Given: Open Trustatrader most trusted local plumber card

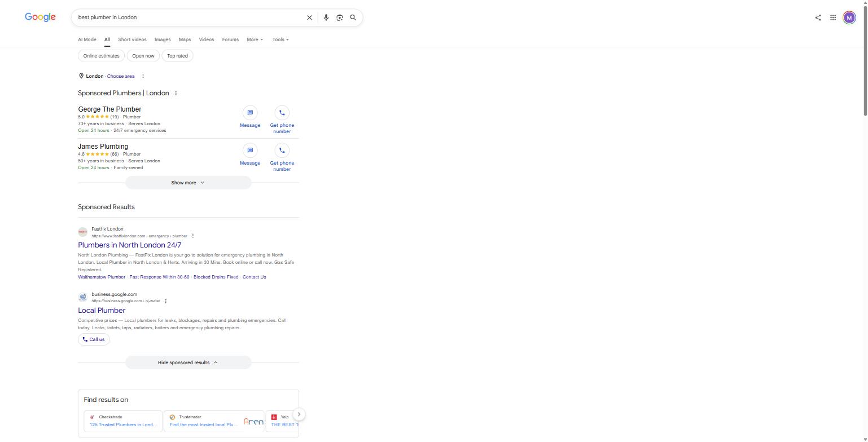Looking at the screenshot, I should tap(214, 421).
